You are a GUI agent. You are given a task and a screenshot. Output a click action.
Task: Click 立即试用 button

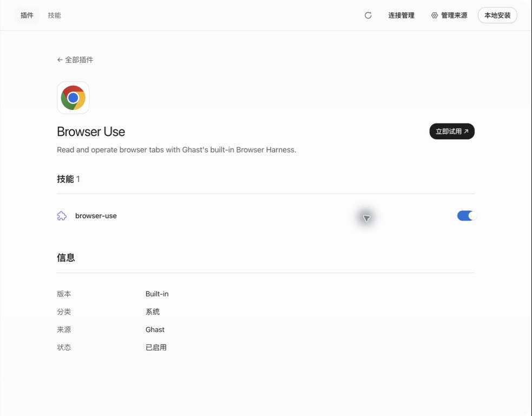[x=452, y=132]
